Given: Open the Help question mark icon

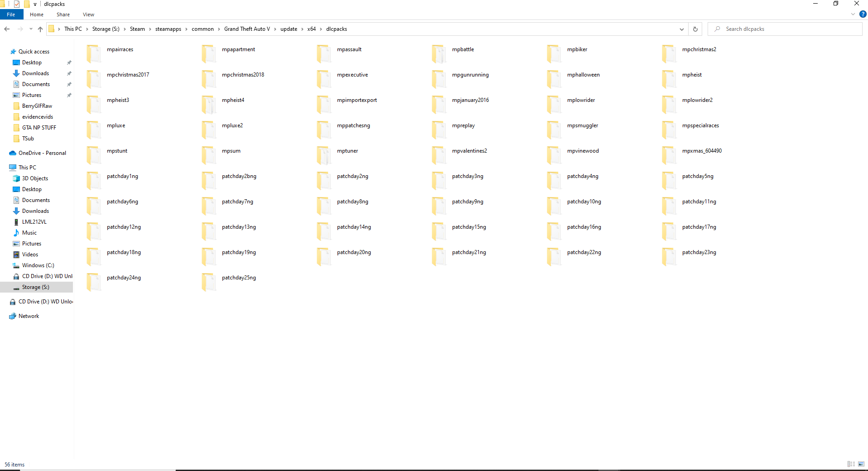Looking at the screenshot, I should pyautogui.click(x=863, y=14).
